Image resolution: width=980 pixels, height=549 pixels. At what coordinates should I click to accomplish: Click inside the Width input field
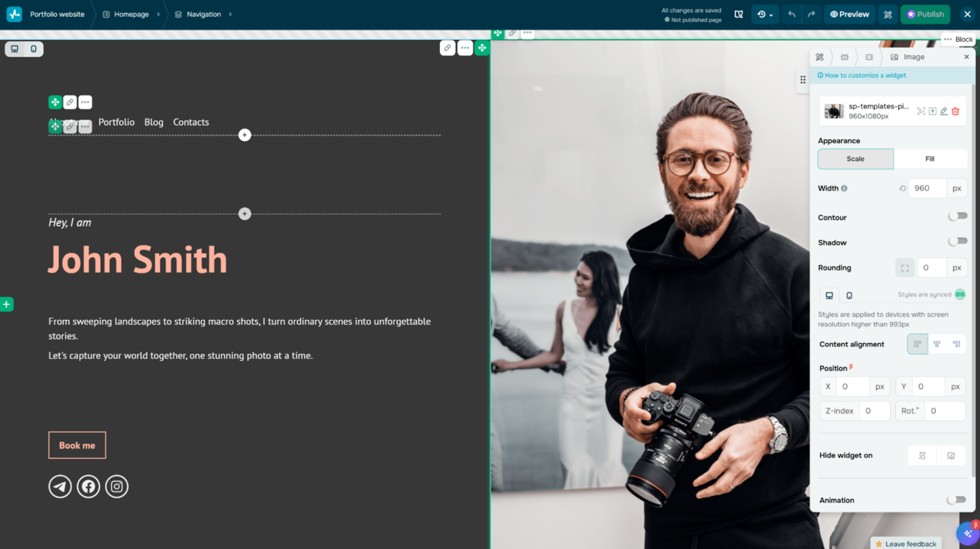tap(926, 188)
